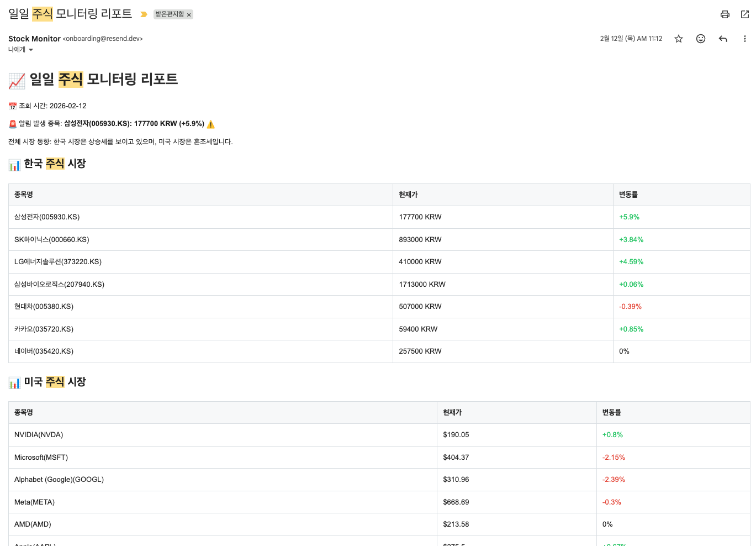Print this email with the printer icon
The image size is (756, 546).
[725, 14]
